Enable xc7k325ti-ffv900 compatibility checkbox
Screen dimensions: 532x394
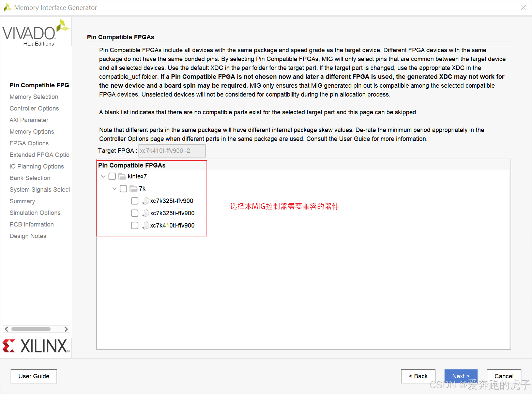tap(135, 213)
